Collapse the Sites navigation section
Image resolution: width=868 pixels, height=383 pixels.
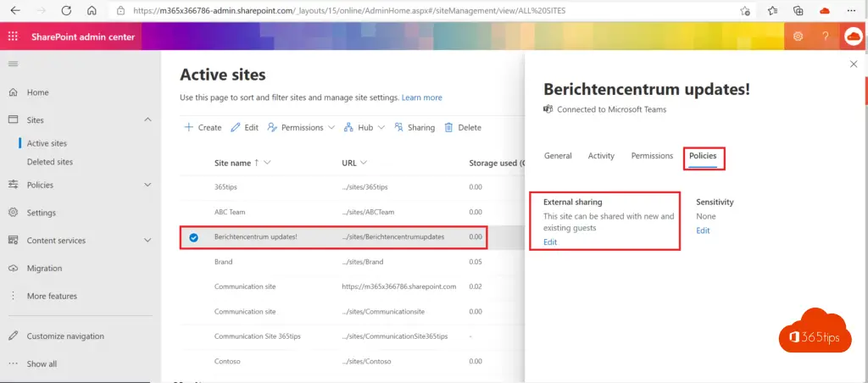[147, 120]
